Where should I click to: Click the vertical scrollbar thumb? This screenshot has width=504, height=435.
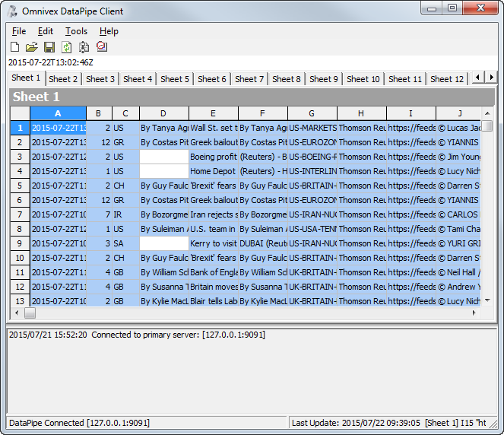point(487,125)
